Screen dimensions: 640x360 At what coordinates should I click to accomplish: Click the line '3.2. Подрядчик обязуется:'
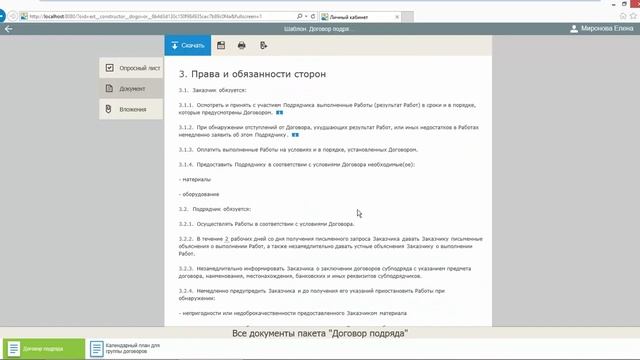tap(215, 209)
